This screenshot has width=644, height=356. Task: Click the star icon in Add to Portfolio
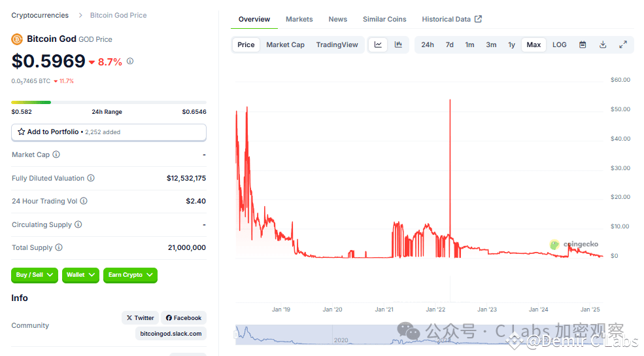coord(22,132)
